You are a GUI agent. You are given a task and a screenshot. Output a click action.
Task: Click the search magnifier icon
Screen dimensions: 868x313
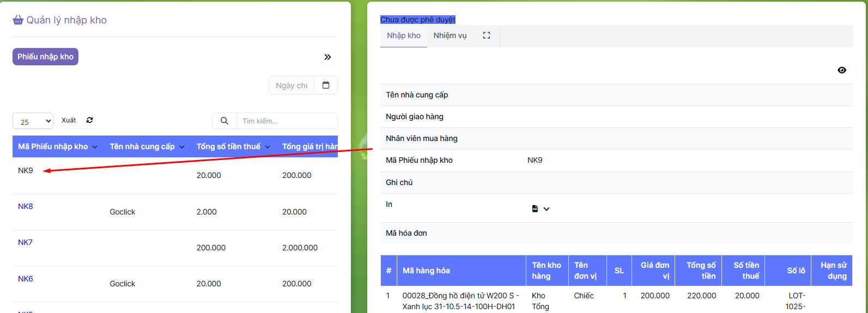pos(224,121)
